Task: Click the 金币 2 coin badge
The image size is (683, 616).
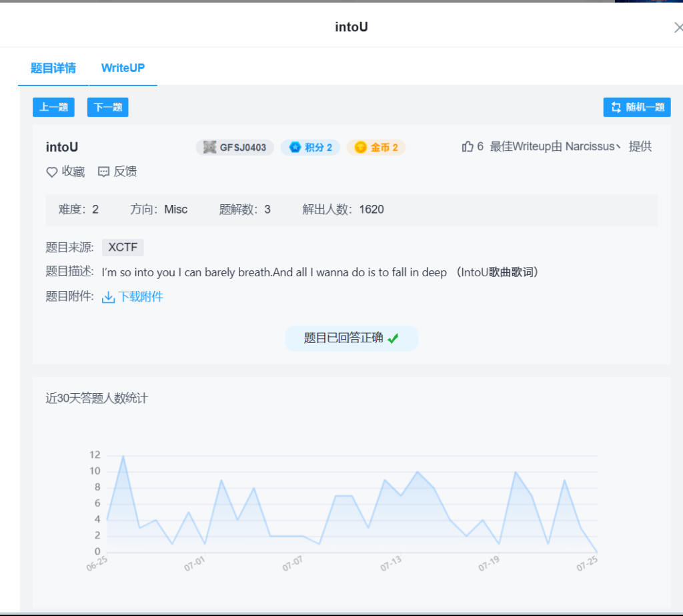Action: click(376, 147)
